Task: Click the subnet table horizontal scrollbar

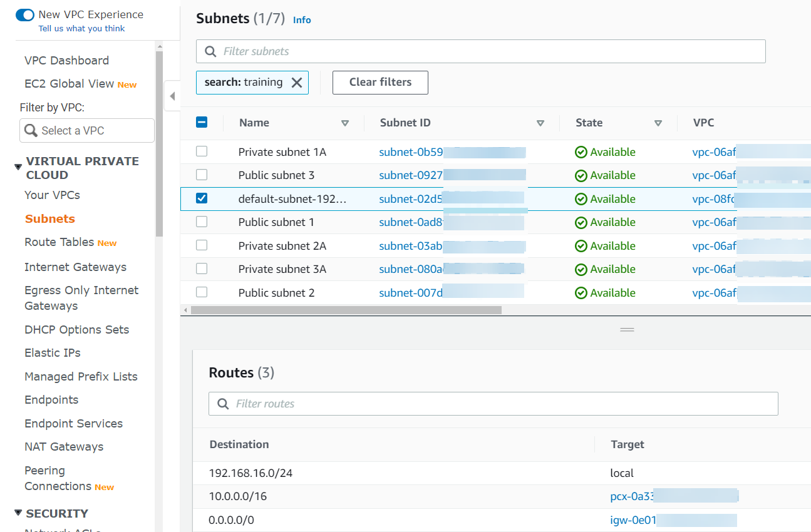Action: (x=346, y=310)
